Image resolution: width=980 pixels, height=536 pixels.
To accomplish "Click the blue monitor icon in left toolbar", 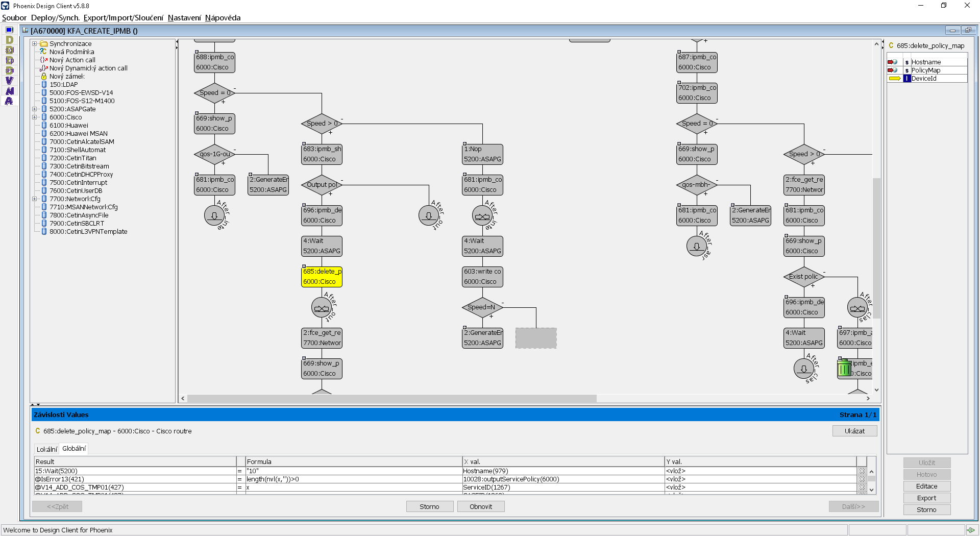I will click(x=9, y=30).
